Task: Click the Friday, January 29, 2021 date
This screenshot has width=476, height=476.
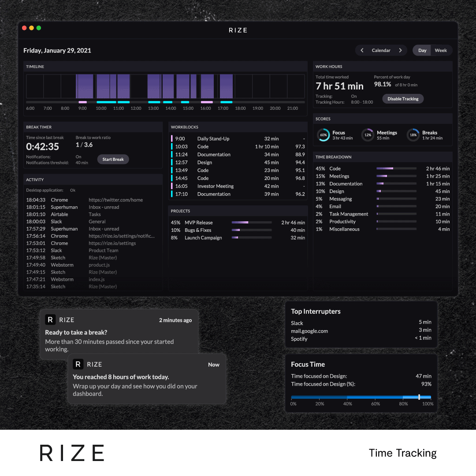Action: click(x=57, y=50)
